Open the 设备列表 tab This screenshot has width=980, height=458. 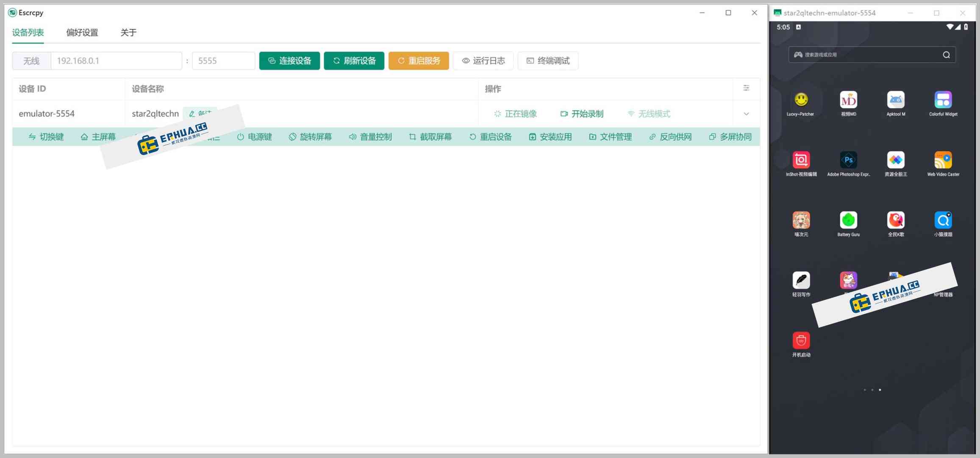(28, 33)
